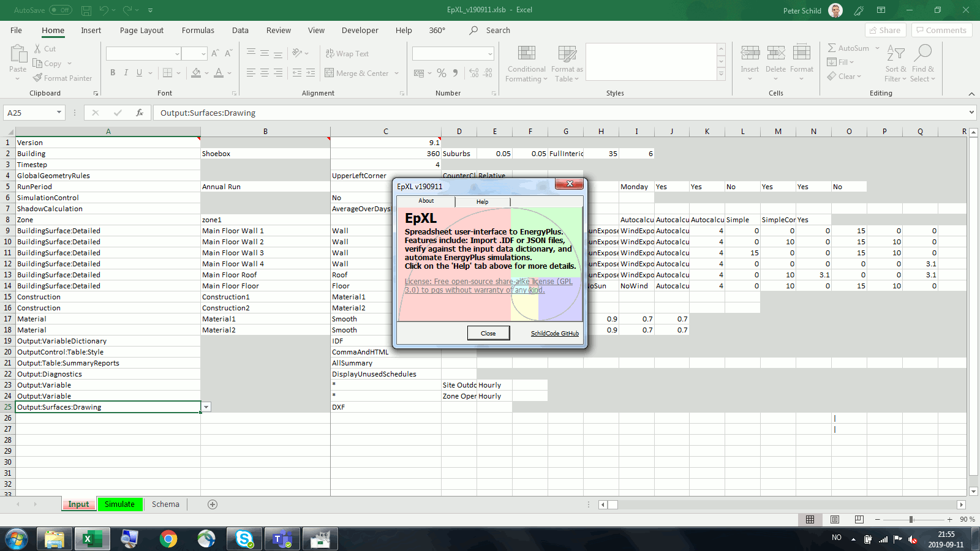Toggle Bold formatting
The width and height of the screenshot is (980, 551).
[113, 73]
